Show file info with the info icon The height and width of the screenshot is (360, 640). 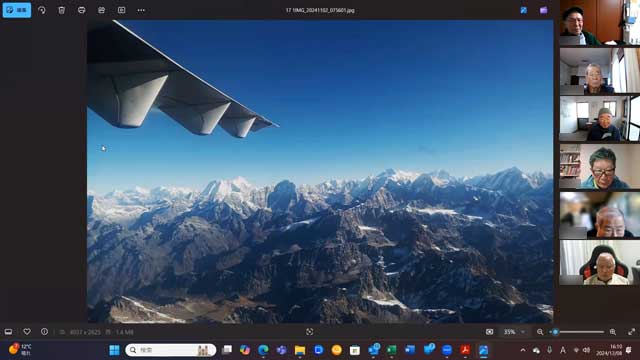click(44, 332)
